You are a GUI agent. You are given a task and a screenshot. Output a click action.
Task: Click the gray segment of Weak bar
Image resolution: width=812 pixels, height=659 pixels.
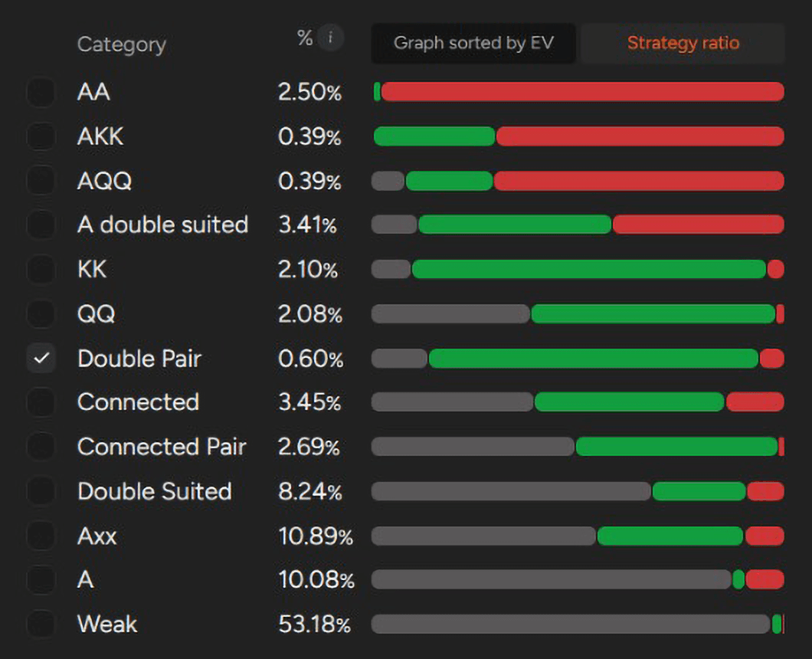tap(570, 624)
